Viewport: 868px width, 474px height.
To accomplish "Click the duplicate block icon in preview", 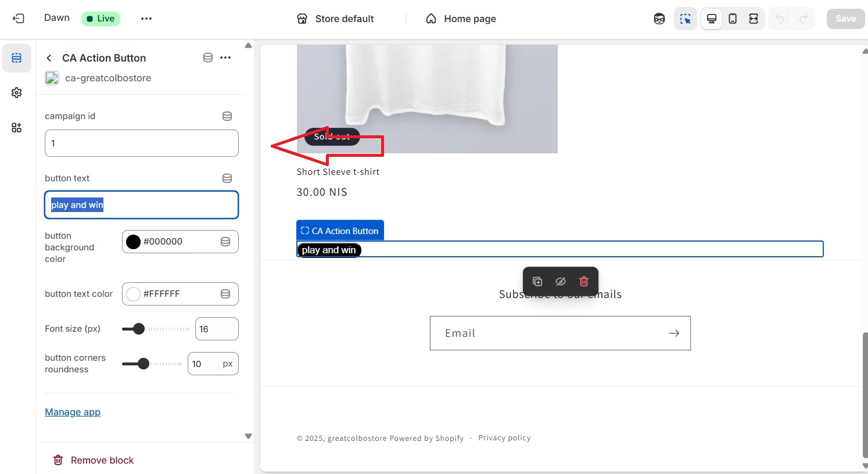I will pos(537,282).
